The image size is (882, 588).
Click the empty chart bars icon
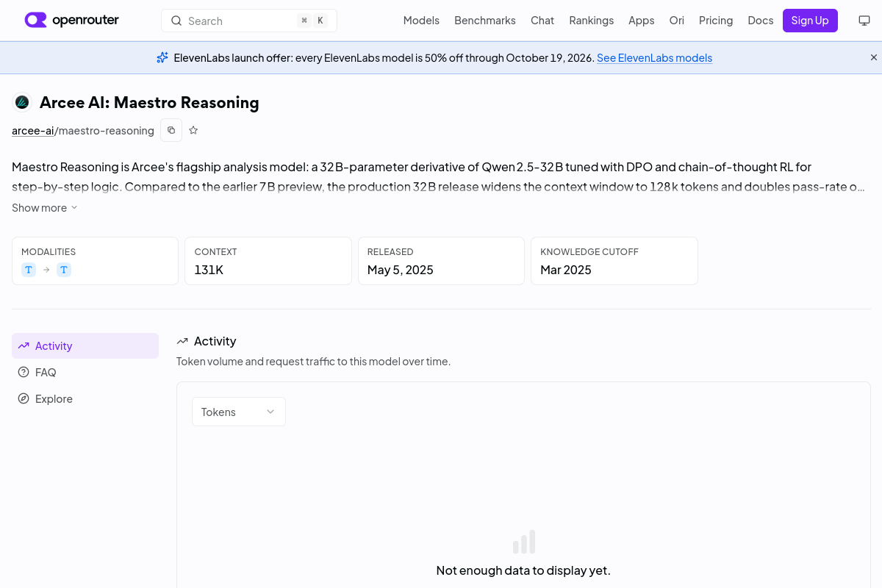[523, 542]
